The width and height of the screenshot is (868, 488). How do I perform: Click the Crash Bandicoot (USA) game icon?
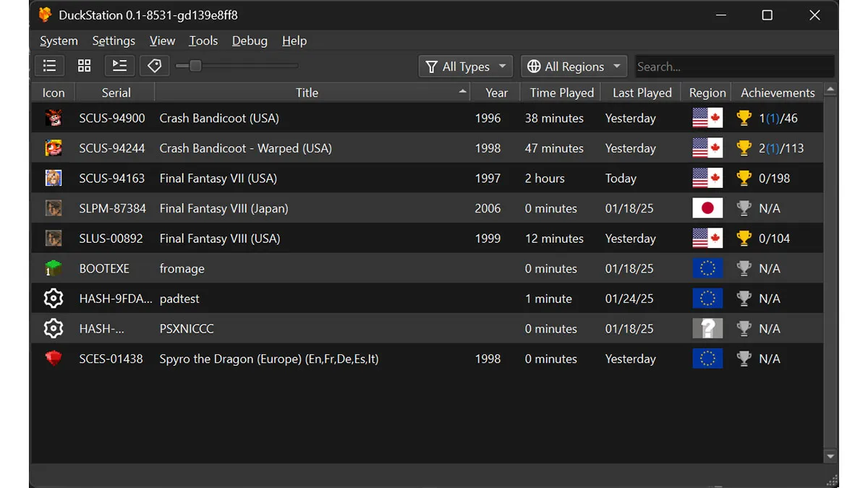(54, 118)
